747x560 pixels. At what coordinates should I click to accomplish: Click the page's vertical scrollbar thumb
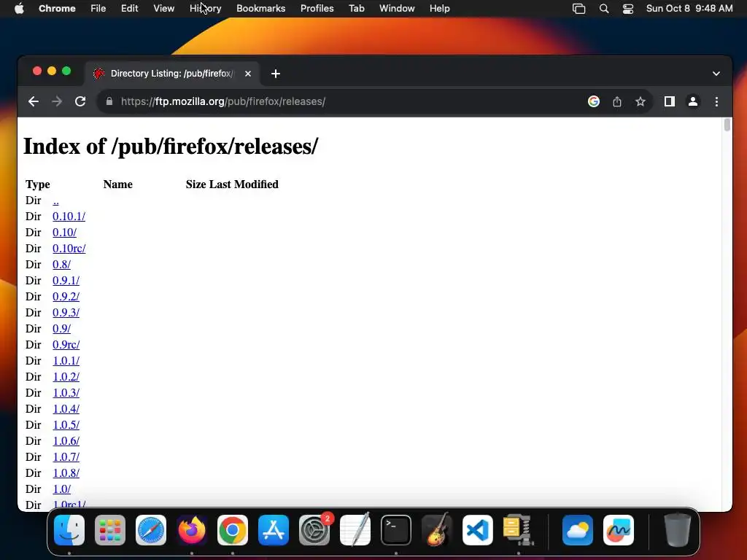[727, 125]
